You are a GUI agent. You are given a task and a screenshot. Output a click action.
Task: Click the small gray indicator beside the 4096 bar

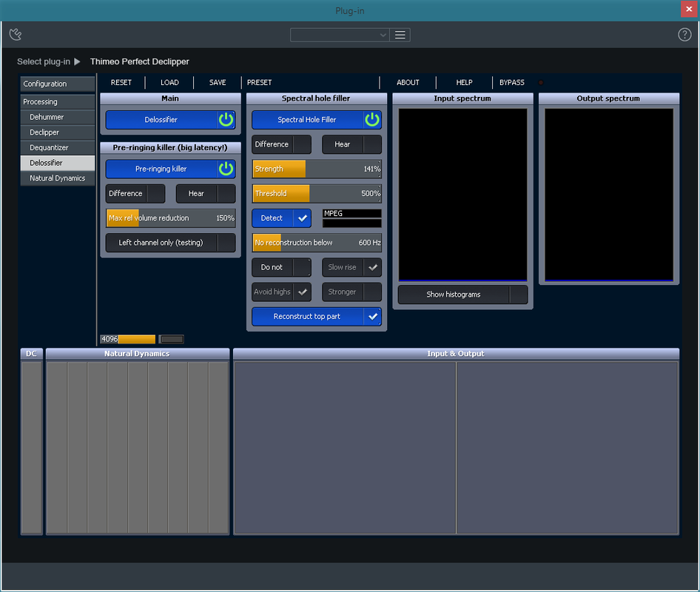pos(172,340)
